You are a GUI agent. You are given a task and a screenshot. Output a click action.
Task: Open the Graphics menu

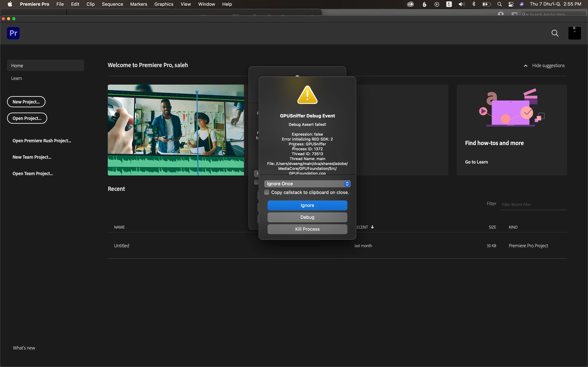[x=164, y=4]
